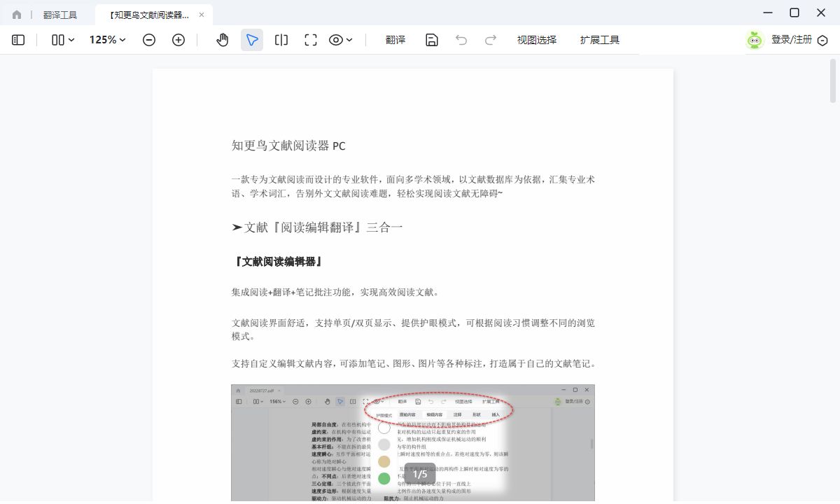Switch to the 翻译工具 tab

coord(59,15)
